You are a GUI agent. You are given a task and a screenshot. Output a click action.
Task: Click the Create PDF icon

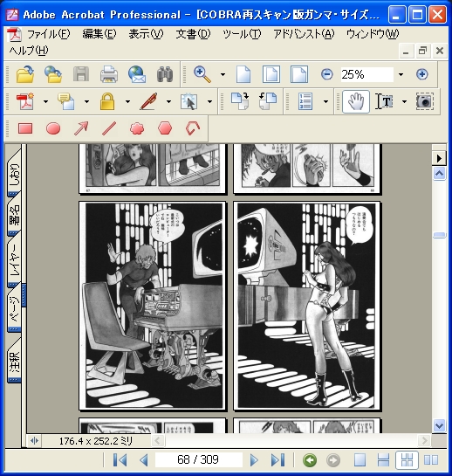pos(25,101)
